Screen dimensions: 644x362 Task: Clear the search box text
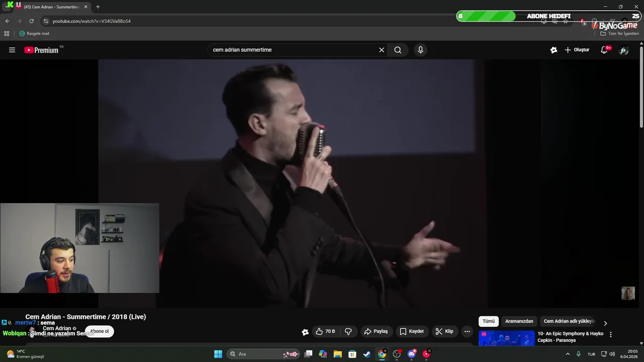pyautogui.click(x=381, y=50)
